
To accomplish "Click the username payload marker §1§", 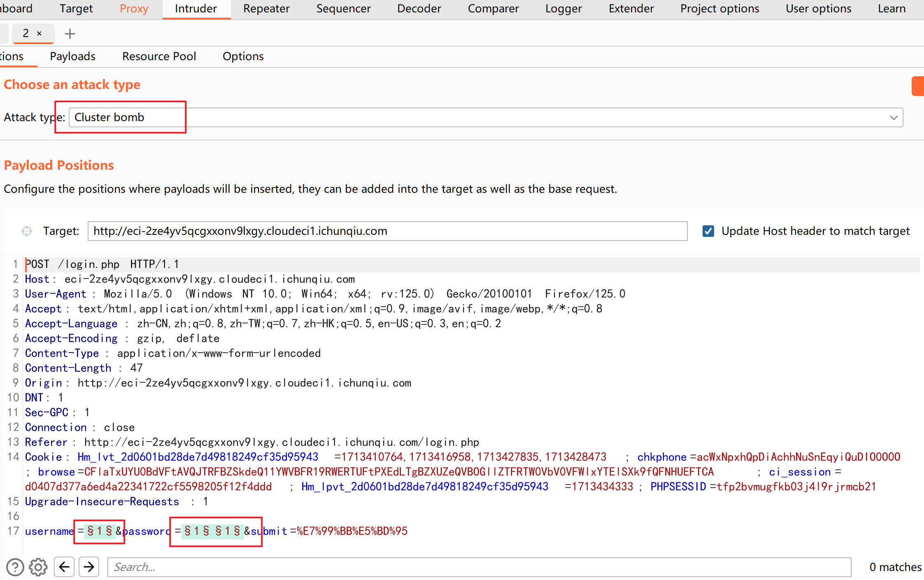I will click(100, 531).
